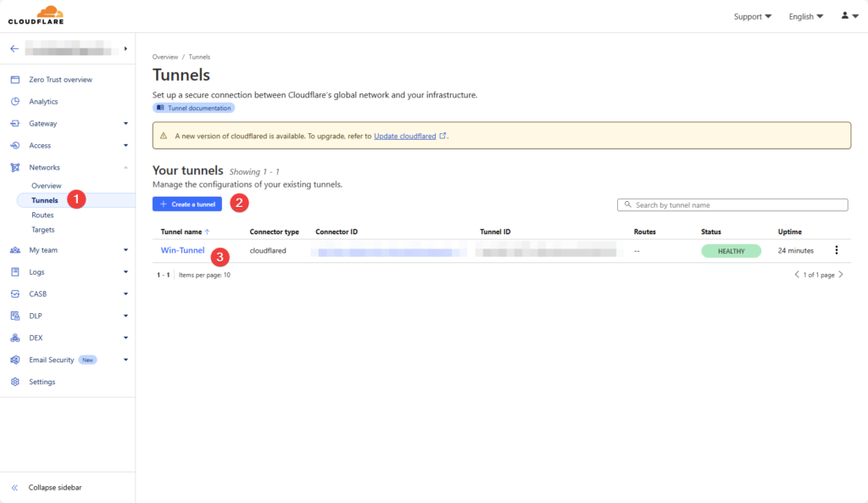Screen dimensions: 868x503
Task: Click the Zero Trust overview icon
Action: point(15,80)
